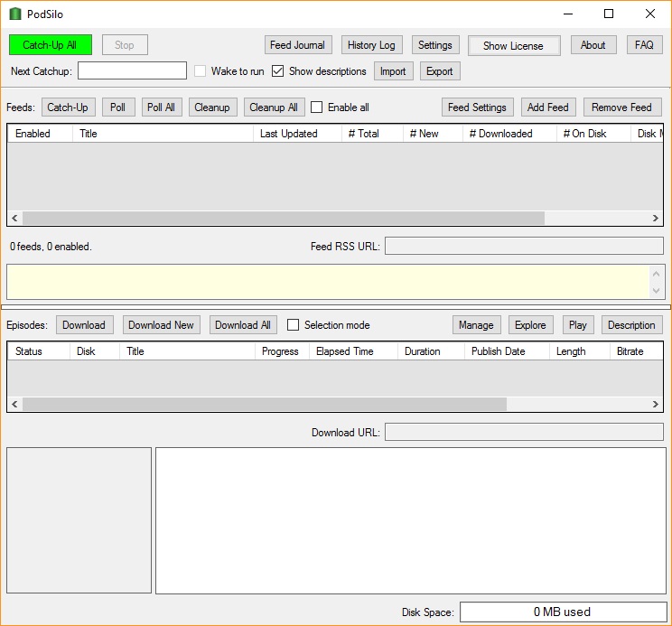
Task: Click description box scroll up arrow
Action: (656, 274)
